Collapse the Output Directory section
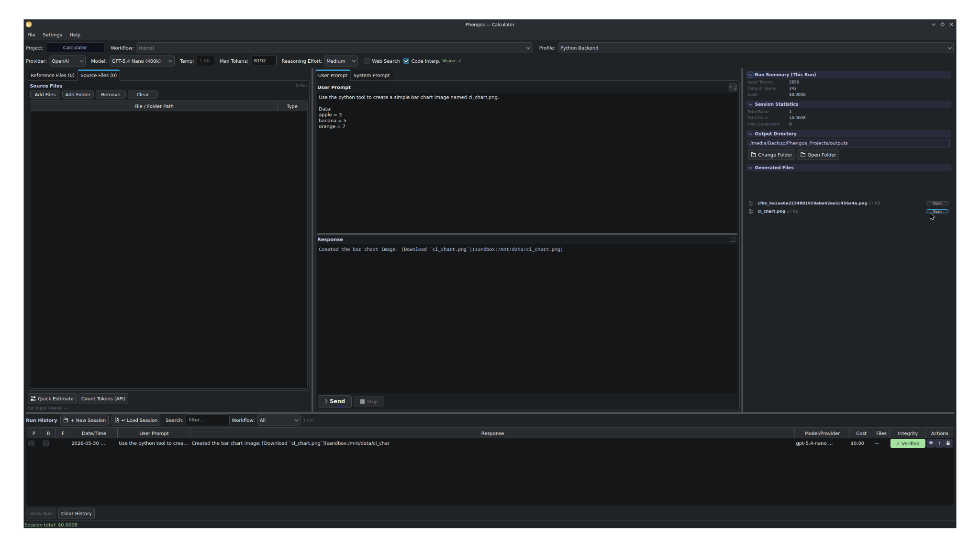980x556 pixels. tap(750, 134)
